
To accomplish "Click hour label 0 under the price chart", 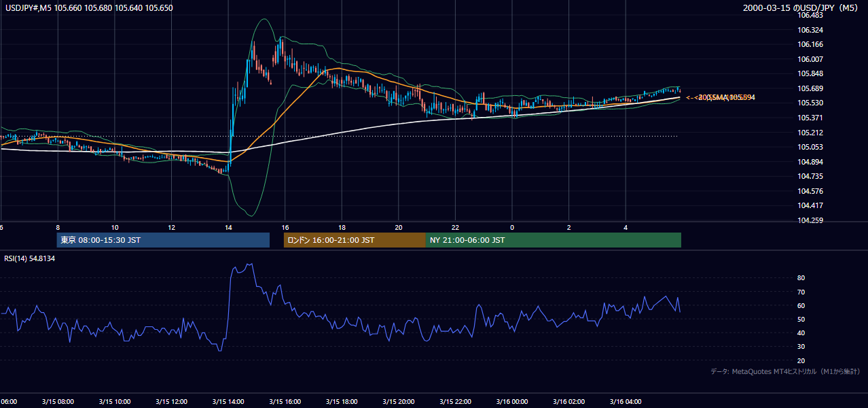I will coord(512,227).
